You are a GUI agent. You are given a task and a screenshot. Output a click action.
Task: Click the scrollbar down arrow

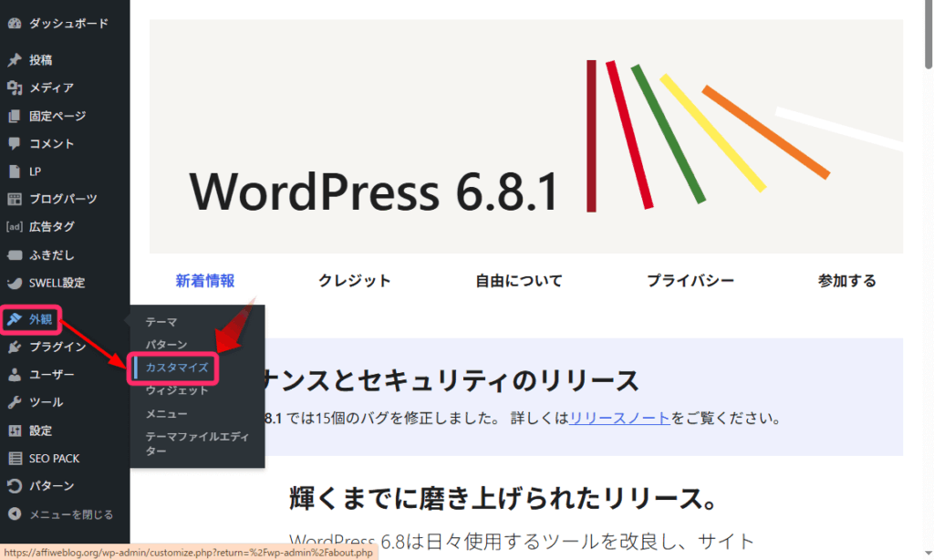tap(928, 554)
